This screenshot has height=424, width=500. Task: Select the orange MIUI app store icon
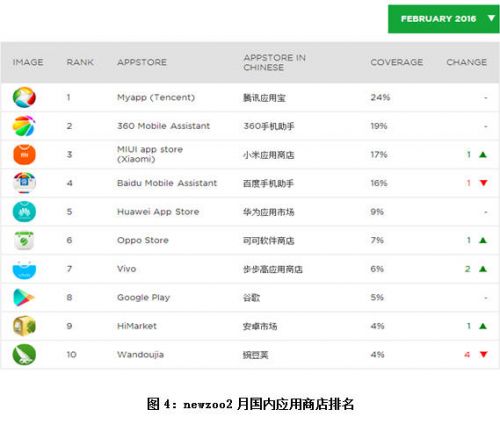24,155
